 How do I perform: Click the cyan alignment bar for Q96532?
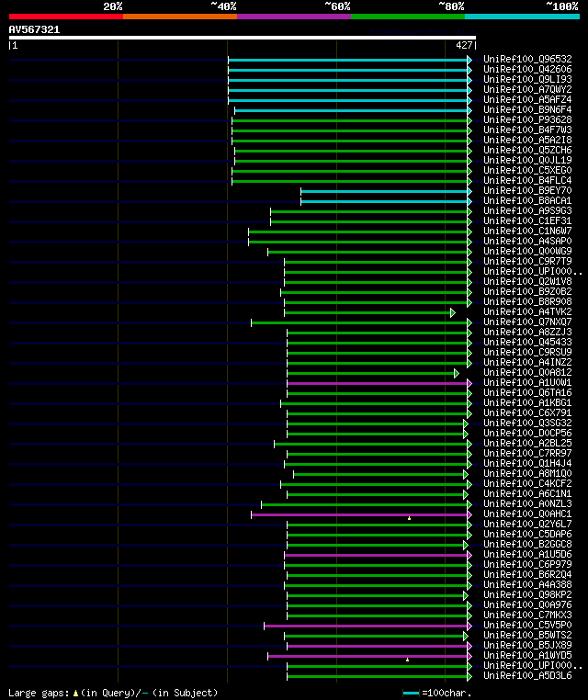pyautogui.click(x=348, y=60)
